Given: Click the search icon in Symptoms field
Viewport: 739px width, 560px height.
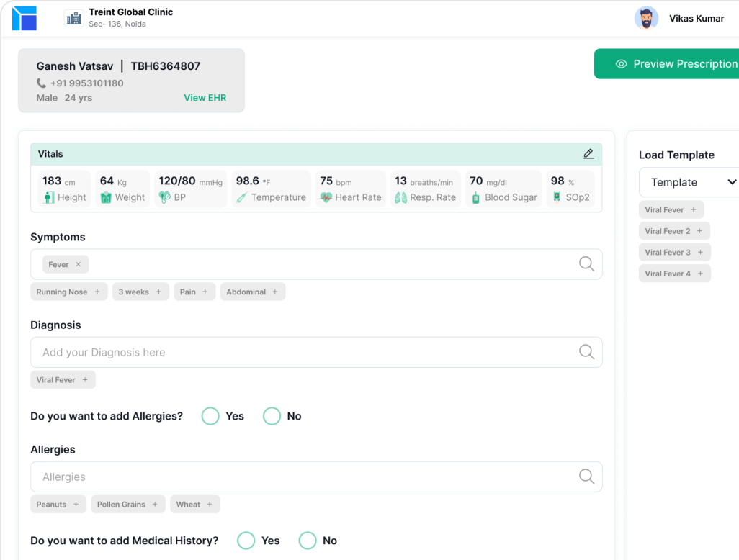Looking at the screenshot, I should pyautogui.click(x=586, y=264).
